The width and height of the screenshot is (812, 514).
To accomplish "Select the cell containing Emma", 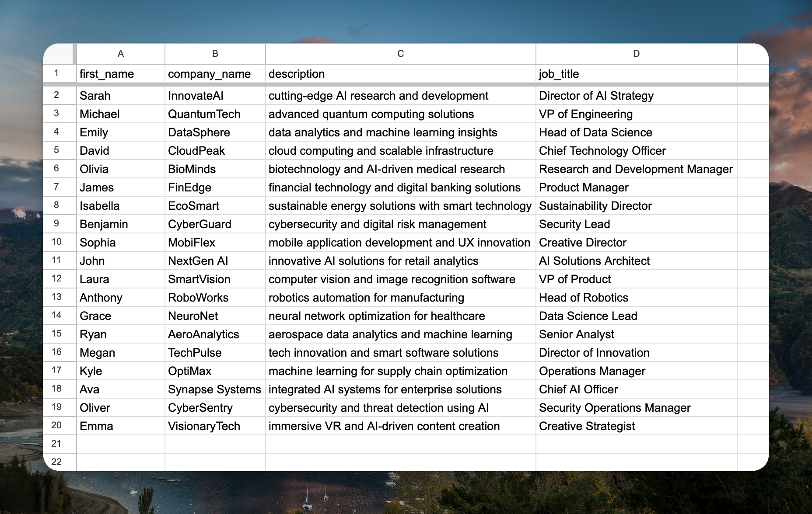I will 121,426.
